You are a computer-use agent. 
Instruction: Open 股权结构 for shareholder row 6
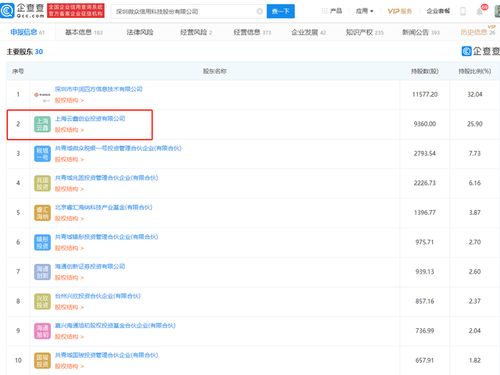click(x=69, y=248)
